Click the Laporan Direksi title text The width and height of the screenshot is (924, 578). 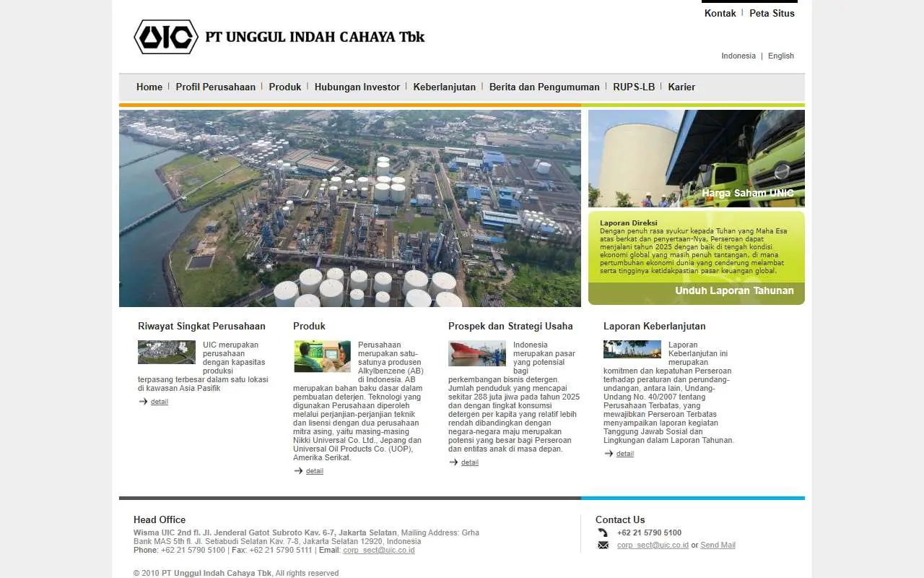click(629, 223)
